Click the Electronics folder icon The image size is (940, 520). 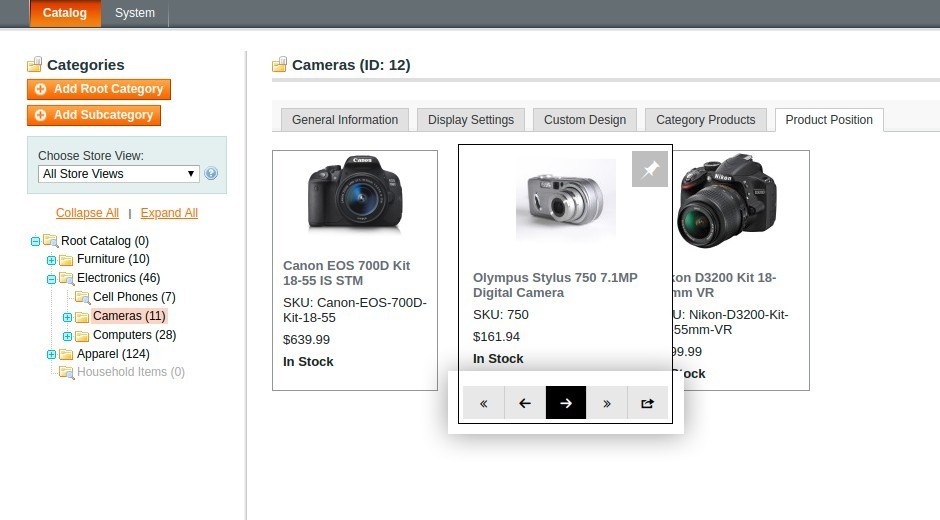pos(67,278)
